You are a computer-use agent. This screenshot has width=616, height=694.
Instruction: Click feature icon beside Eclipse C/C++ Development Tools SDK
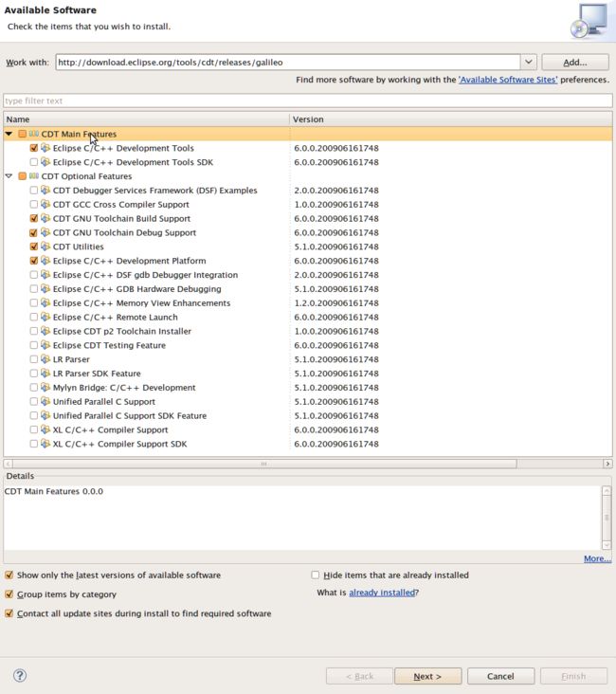click(45, 162)
